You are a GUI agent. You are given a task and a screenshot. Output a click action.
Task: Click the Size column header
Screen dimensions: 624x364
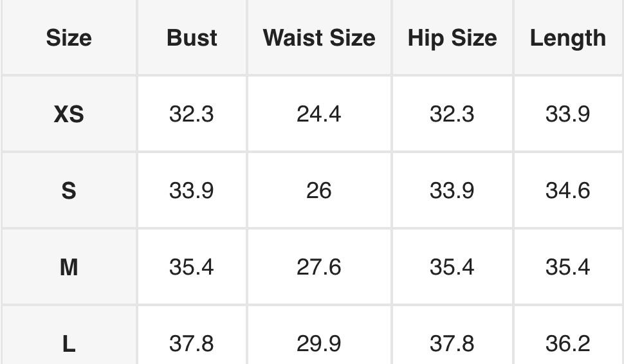[x=69, y=38]
